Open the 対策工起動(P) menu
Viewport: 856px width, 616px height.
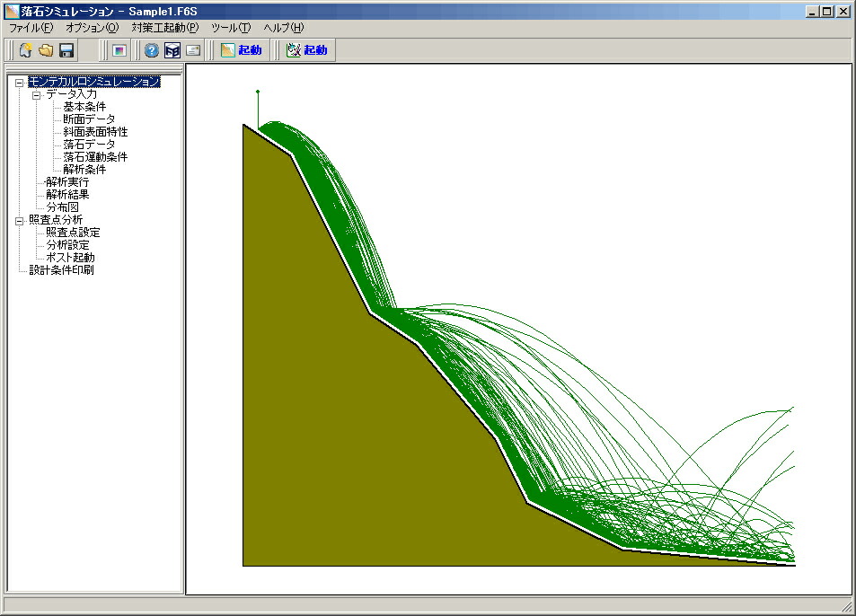[x=165, y=27]
